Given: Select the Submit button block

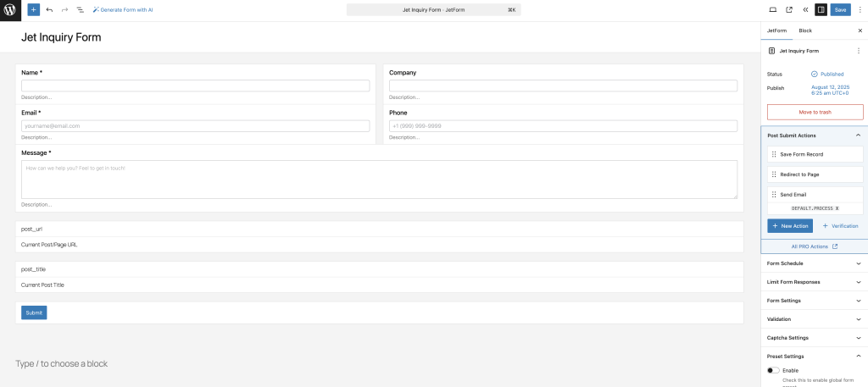Looking at the screenshot, I should pos(34,313).
